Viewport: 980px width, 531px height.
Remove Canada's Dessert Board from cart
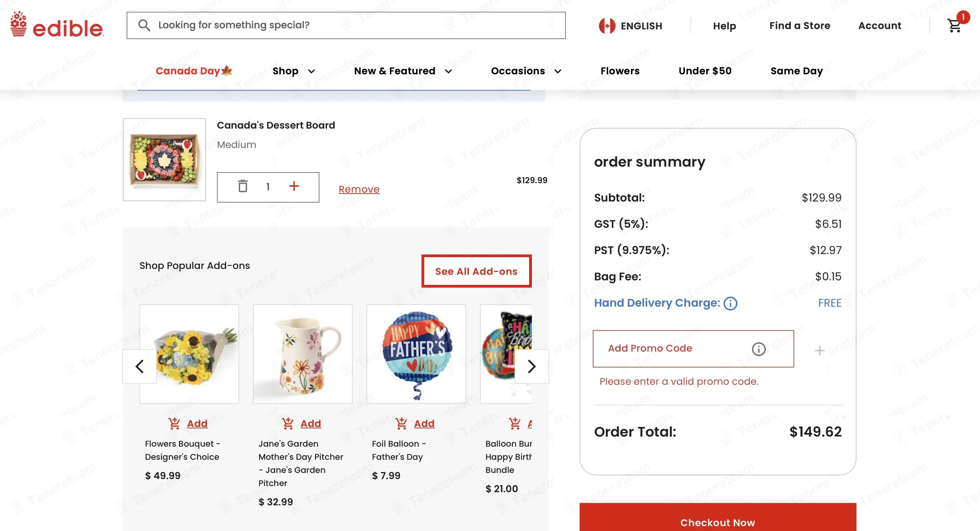pos(359,189)
